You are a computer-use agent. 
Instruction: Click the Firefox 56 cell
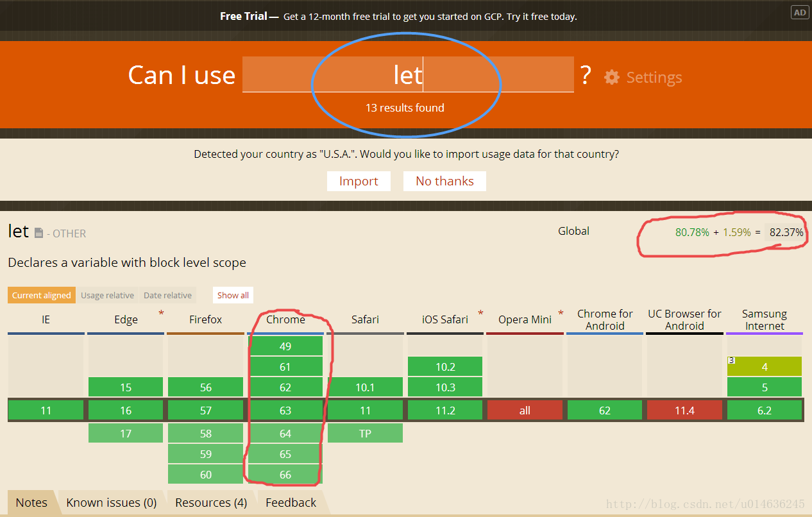click(205, 387)
